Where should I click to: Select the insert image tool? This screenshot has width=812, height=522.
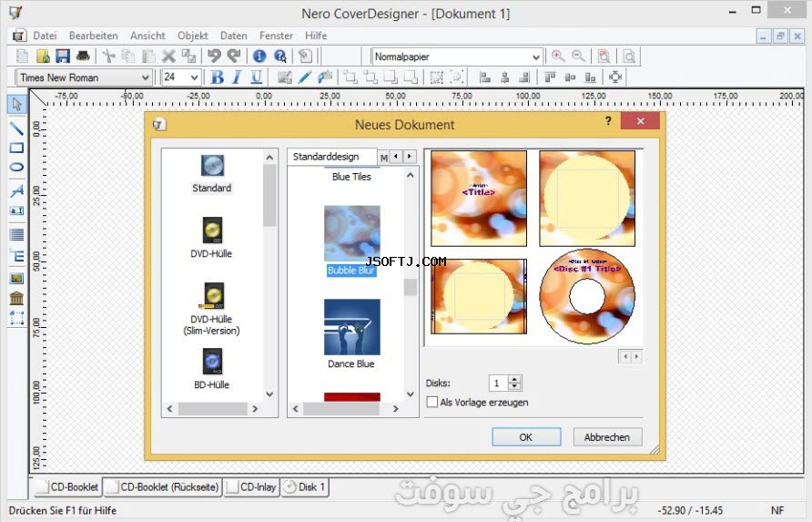(16, 279)
